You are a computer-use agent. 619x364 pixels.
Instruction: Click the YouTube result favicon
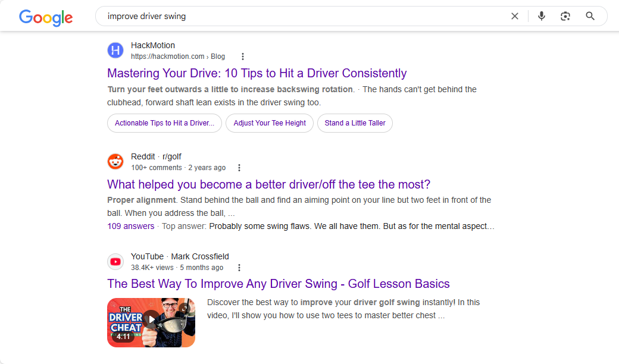(115, 261)
